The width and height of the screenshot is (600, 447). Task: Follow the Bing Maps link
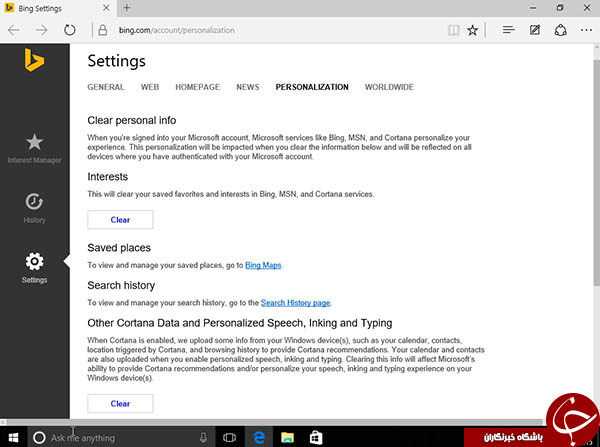(x=263, y=265)
